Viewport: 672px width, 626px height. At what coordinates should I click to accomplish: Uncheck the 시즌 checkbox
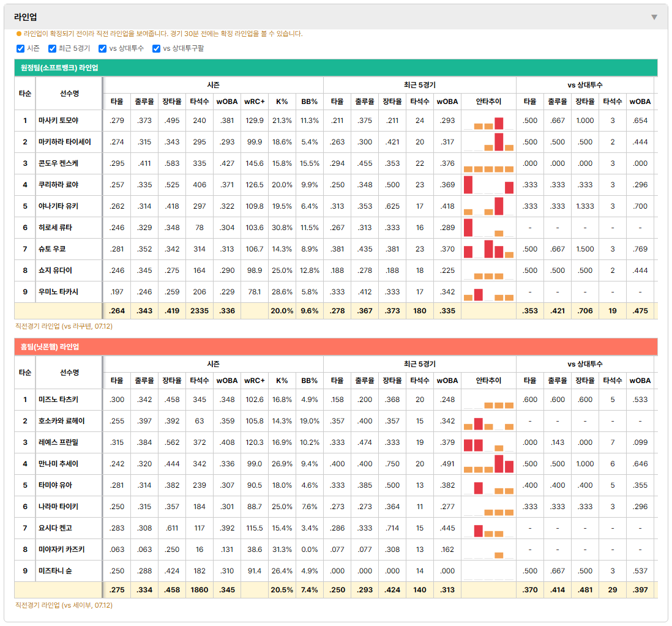tap(20, 48)
